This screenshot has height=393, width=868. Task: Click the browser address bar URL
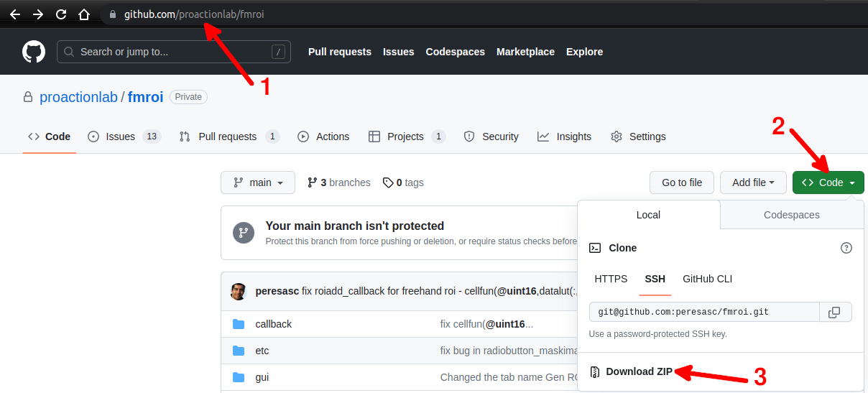(x=194, y=14)
